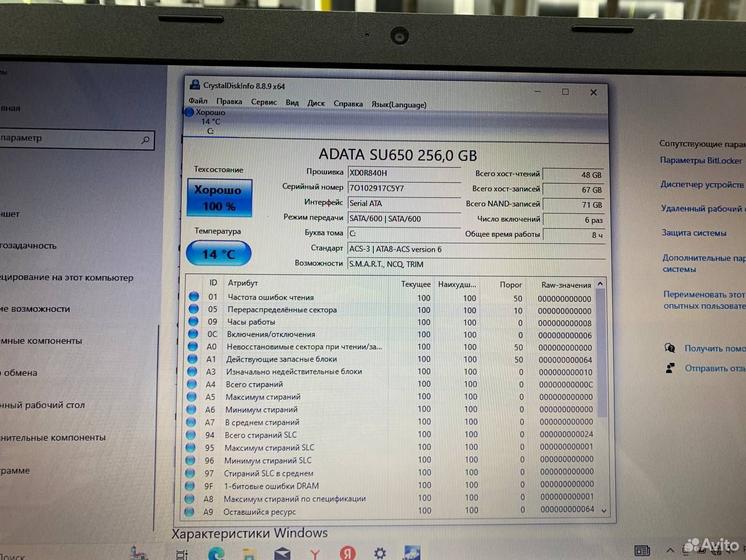Click the status icon of row A1

192,358
